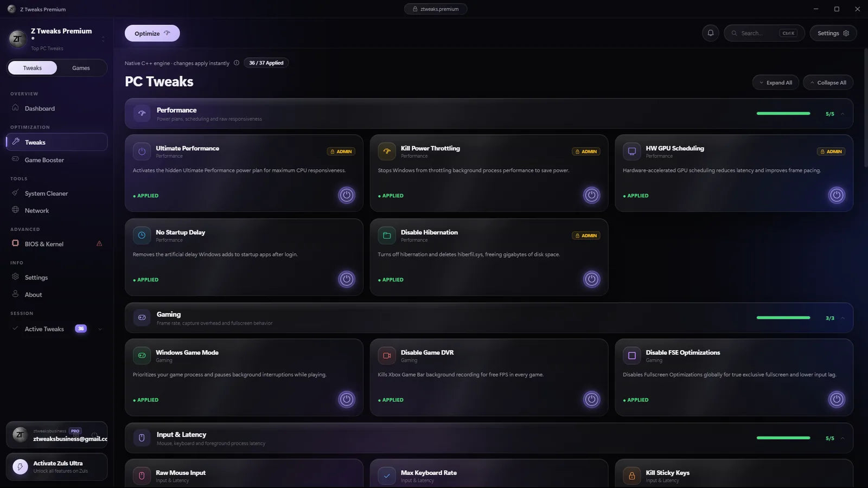Image resolution: width=868 pixels, height=488 pixels.
Task: Open the notifications bell icon
Action: pyautogui.click(x=710, y=33)
